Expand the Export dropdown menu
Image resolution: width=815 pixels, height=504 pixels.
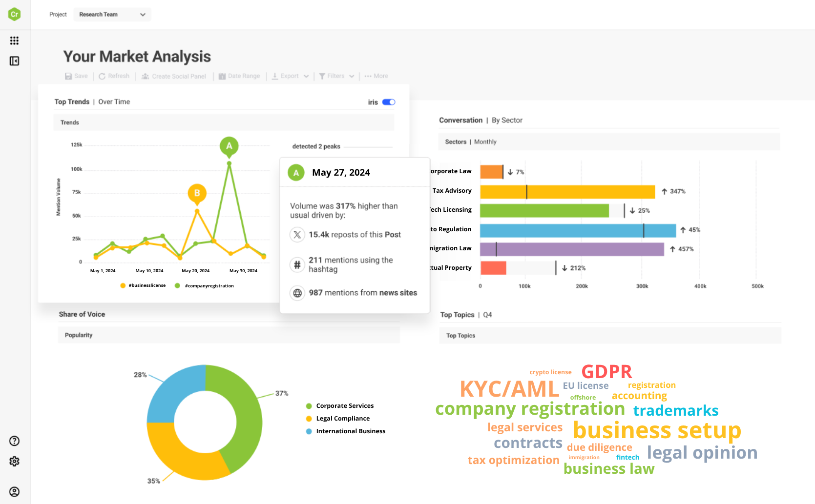pyautogui.click(x=291, y=76)
